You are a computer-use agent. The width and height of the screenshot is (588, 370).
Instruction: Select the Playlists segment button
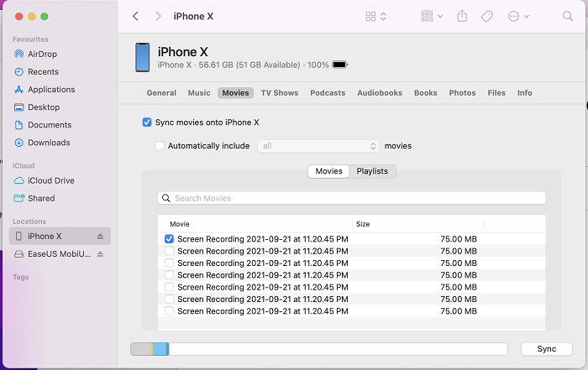(372, 171)
